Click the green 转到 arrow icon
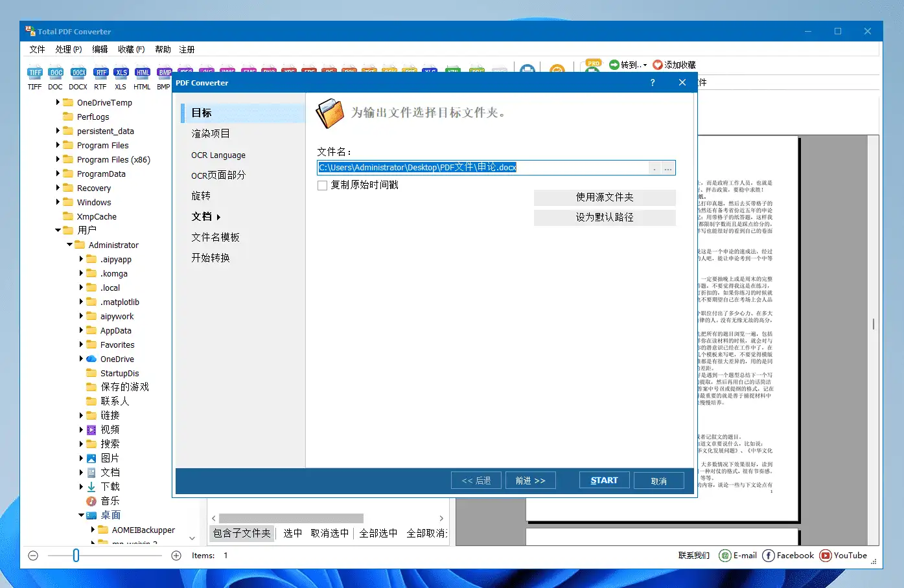The width and height of the screenshot is (904, 588). point(614,65)
